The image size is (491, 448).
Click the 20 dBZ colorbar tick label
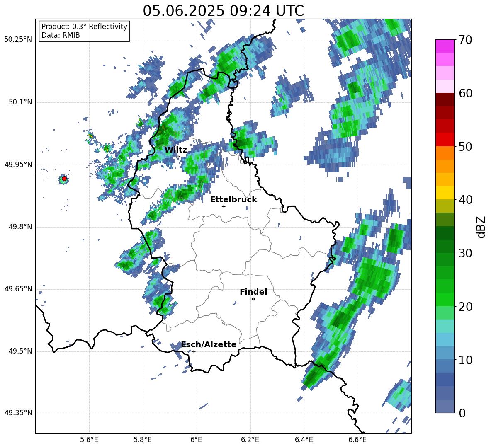coord(465,307)
